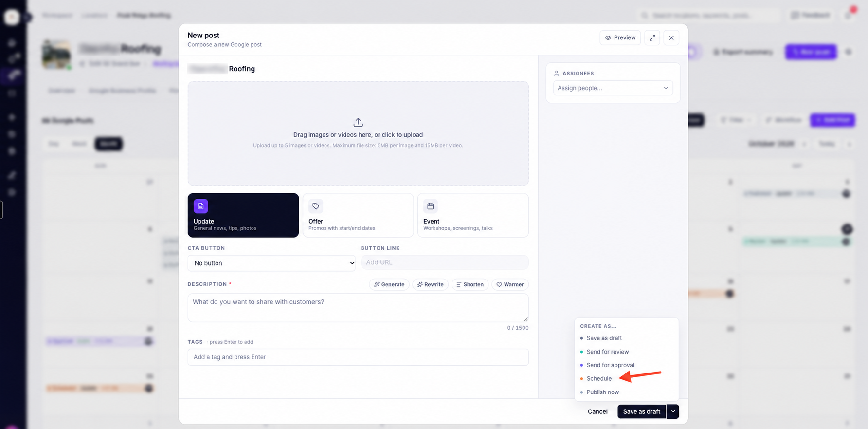
Task: Open the Assign people dropdown
Action: (x=613, y=88)
